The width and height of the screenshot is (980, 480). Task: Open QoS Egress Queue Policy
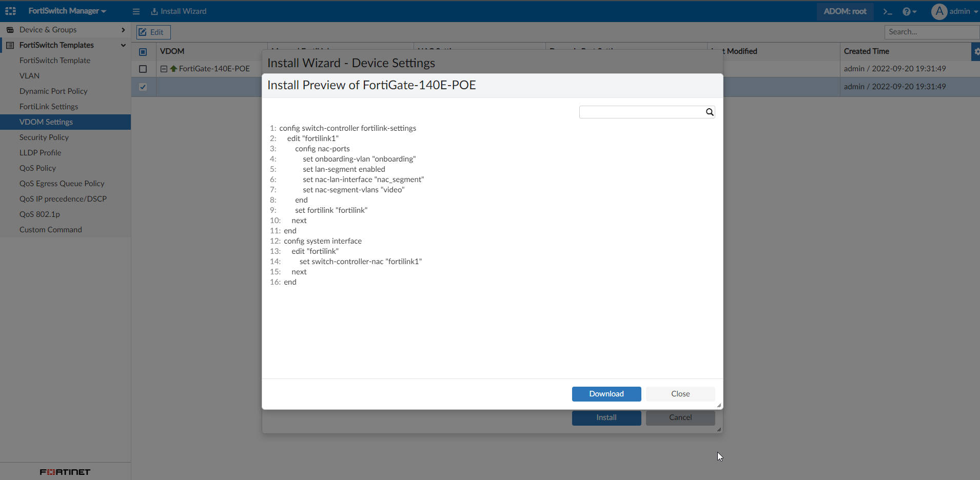tap(62, 184)
